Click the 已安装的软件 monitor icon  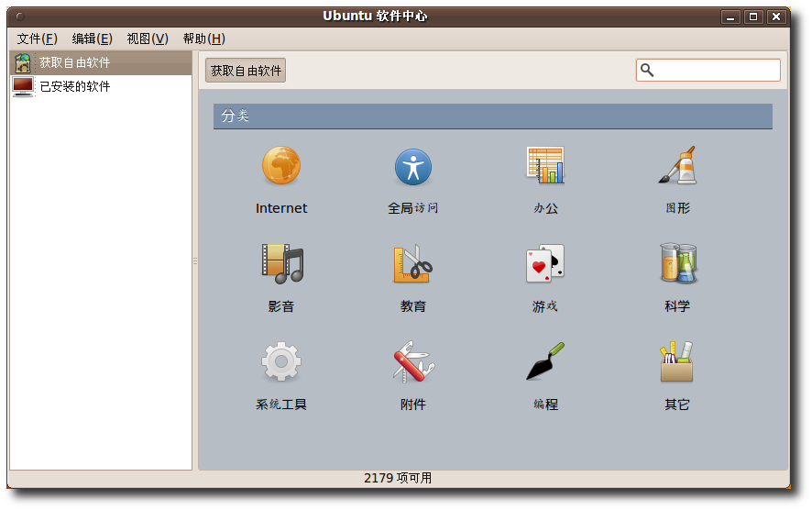23,86
